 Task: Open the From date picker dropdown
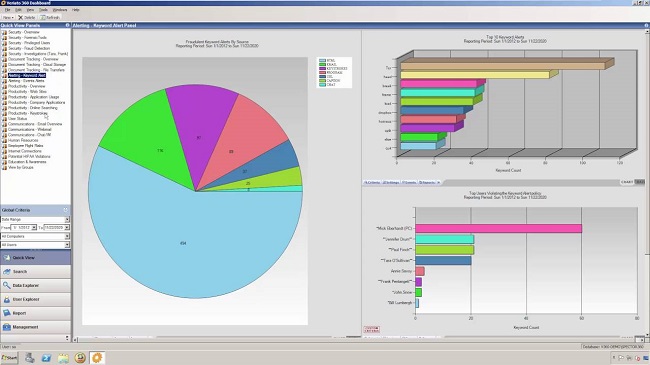(x=34, y=227)
